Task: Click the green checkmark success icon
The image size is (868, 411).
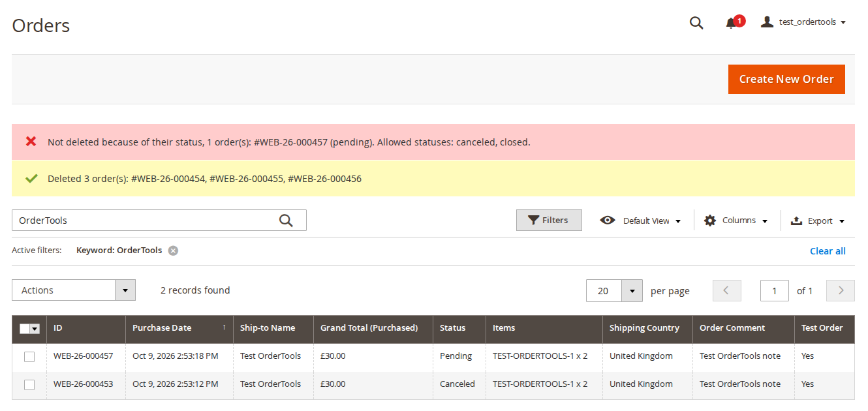Action: click(x=31, y=178)
